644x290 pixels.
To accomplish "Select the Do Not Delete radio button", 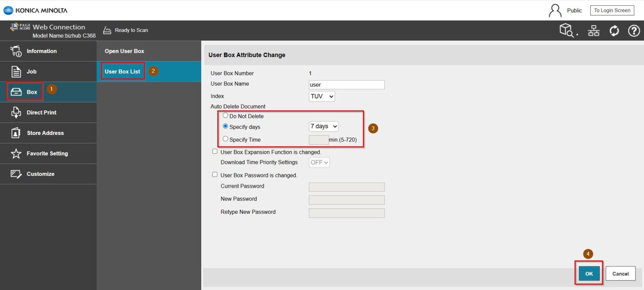I will [x=225, y=116].
